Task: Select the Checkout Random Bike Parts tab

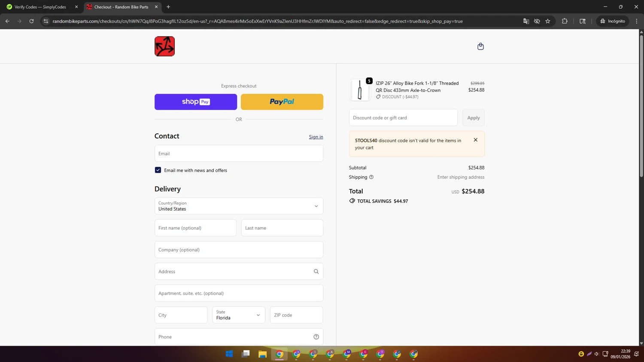Action: point(122,7)
